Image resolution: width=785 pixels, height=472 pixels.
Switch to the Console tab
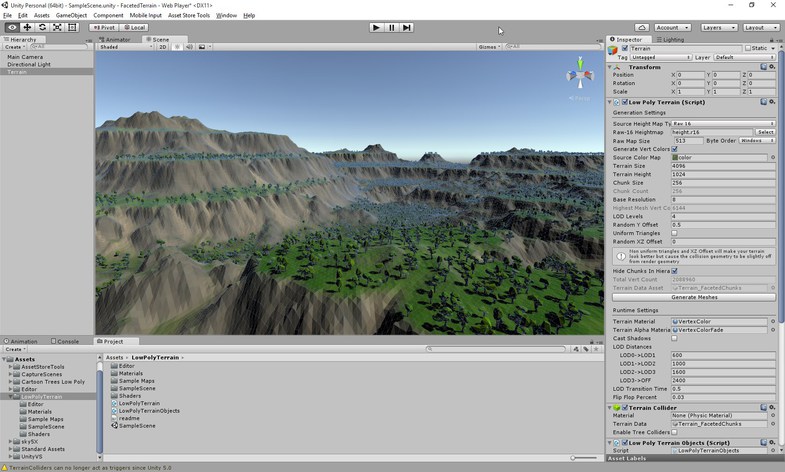pos(65,341)
